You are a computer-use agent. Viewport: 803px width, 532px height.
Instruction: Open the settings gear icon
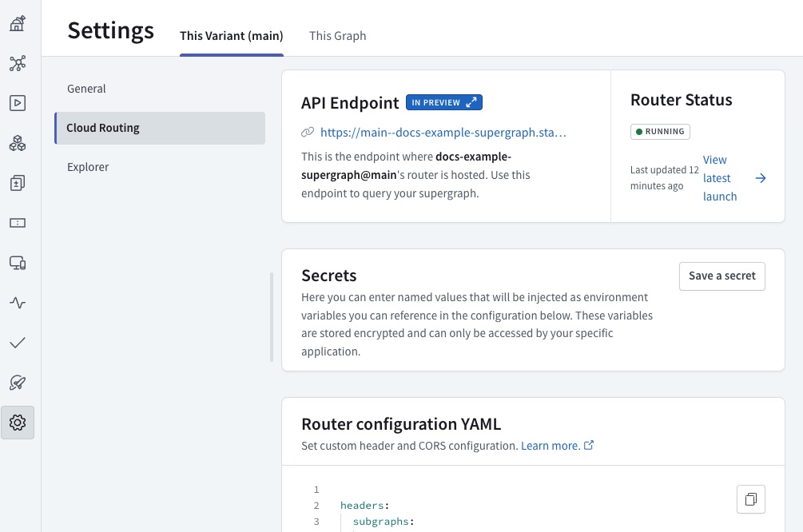pos(18,423)
